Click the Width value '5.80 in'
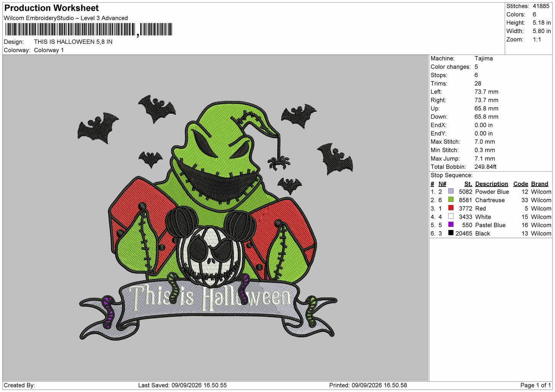This screenshot has height=392, width=555. click(542, 31)
